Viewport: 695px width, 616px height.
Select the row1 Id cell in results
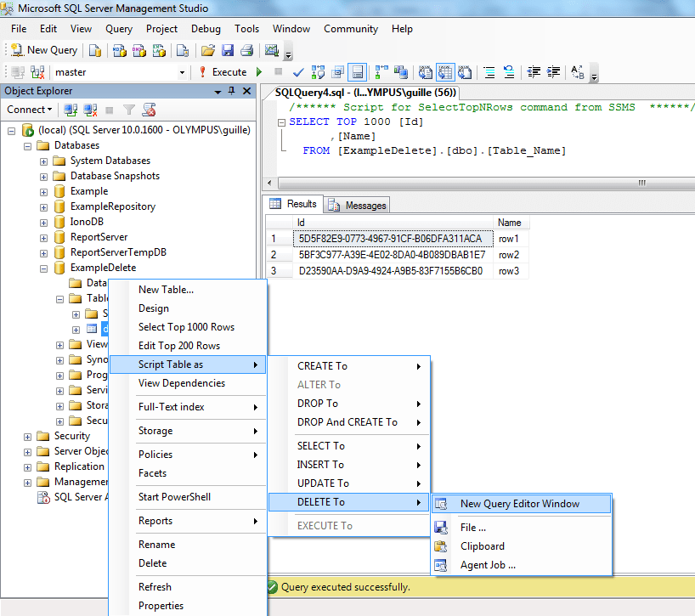[x=390, y=239]
